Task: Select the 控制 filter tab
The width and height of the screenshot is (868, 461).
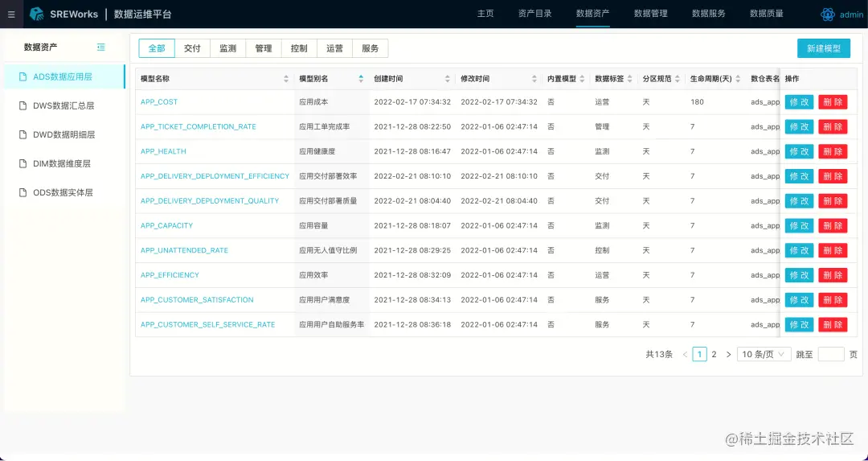Action: (x=299, y=48)
